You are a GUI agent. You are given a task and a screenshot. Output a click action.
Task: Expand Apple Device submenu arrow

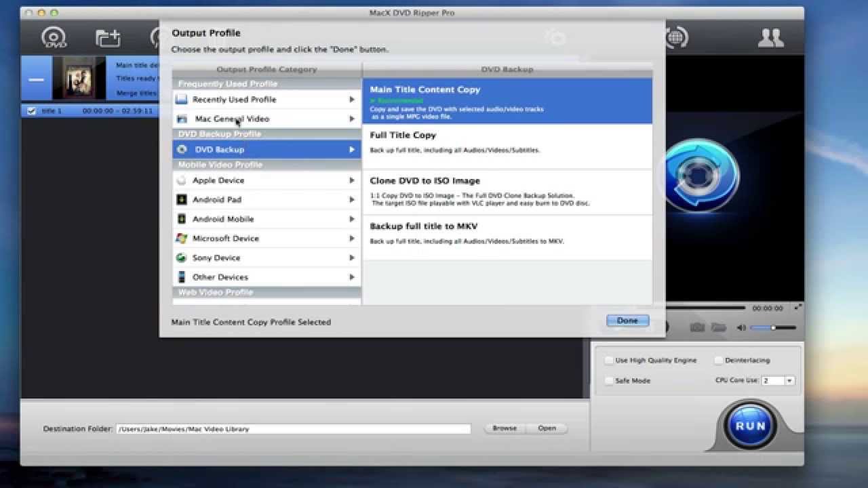coord(352,180)
